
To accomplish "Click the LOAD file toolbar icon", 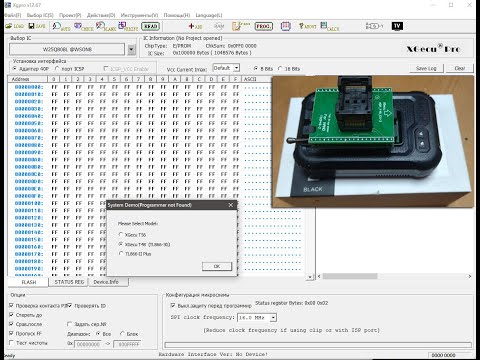I will pyautogui.click(x=15, y=26).
